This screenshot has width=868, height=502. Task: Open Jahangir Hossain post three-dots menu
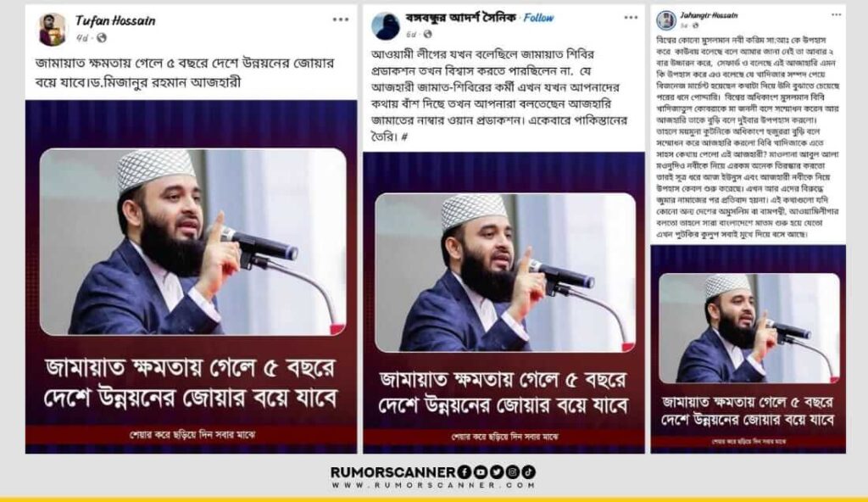coord(837,15)
